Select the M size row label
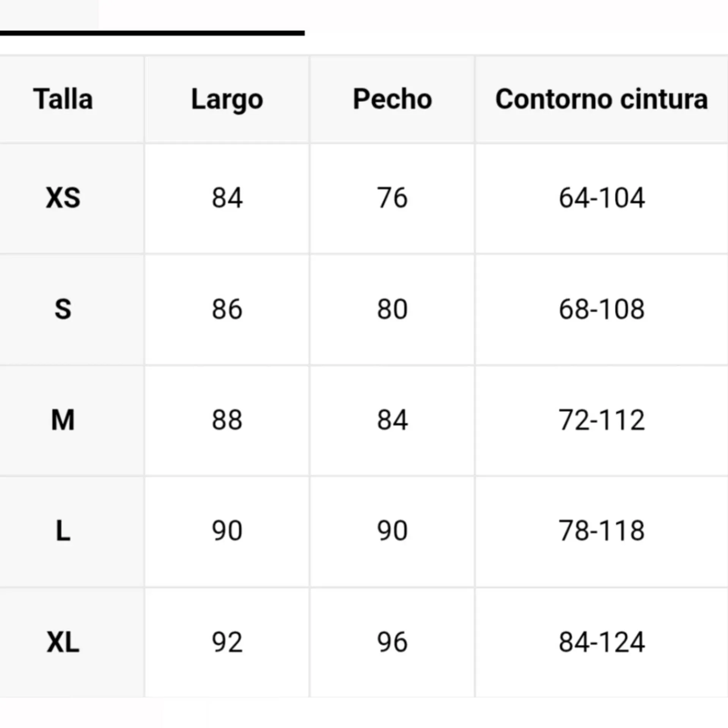 pos(63,420)
